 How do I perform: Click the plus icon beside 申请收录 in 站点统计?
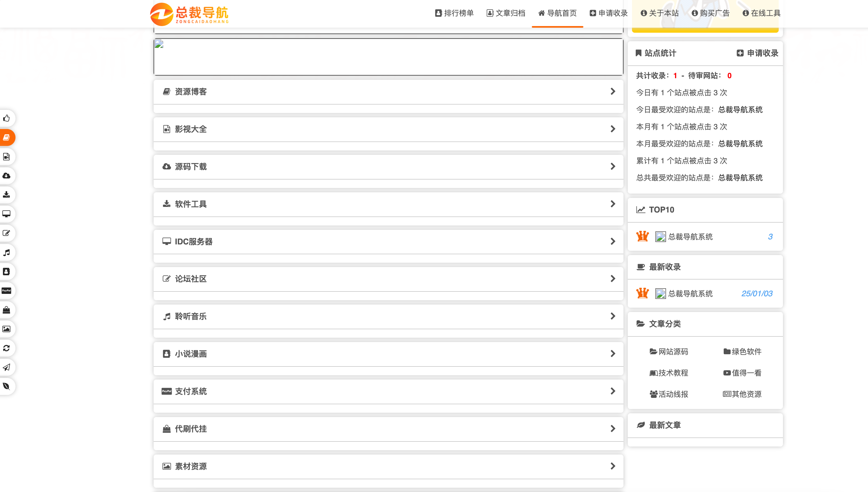point(740,53)
